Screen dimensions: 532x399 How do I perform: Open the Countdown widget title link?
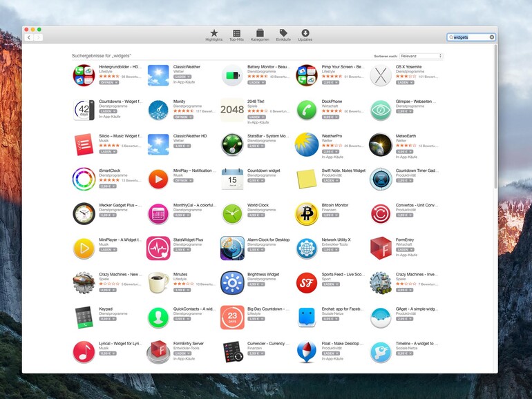pyautogui.click(x=264, y=171)
